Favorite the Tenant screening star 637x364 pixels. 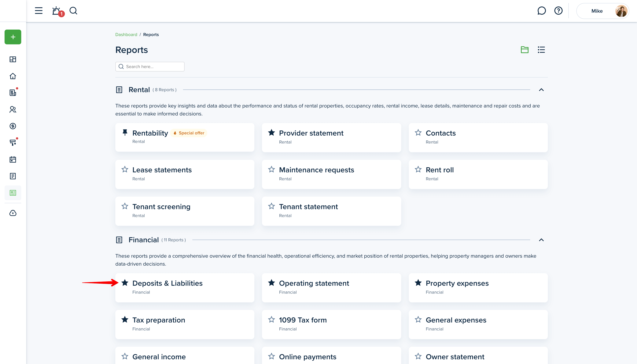[125, 206]
